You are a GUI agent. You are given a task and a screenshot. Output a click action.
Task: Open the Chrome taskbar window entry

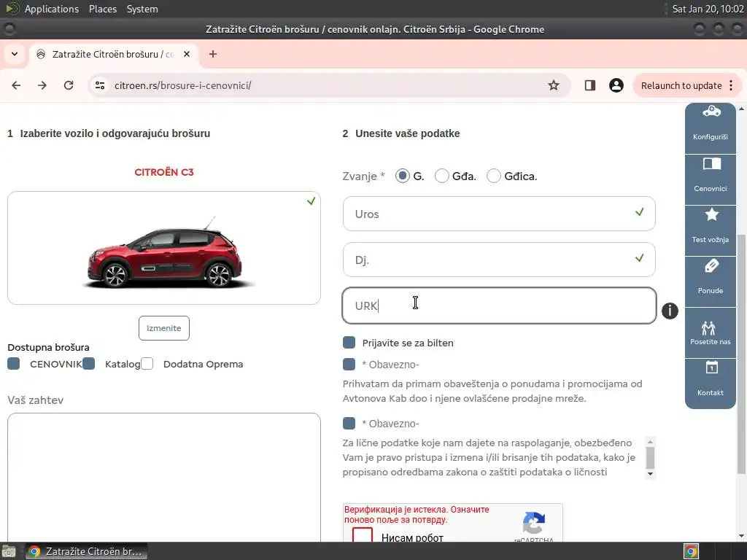click(x=86, y=551)
